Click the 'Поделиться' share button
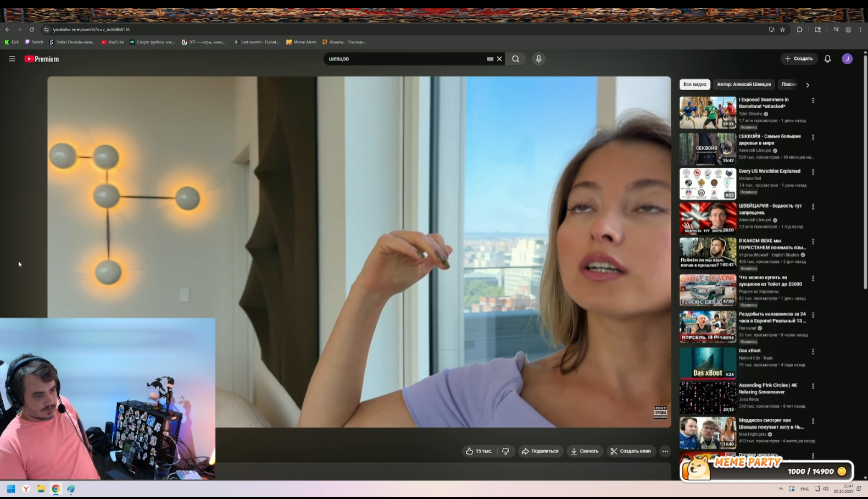The height and width of the screenshot is (499, 868). 540,451
